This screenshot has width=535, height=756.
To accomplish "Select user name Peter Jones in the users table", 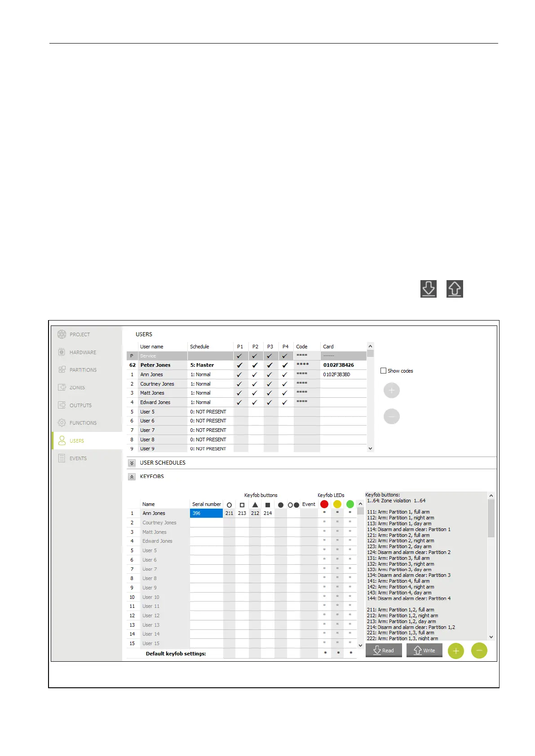I will tap(155, 365).
